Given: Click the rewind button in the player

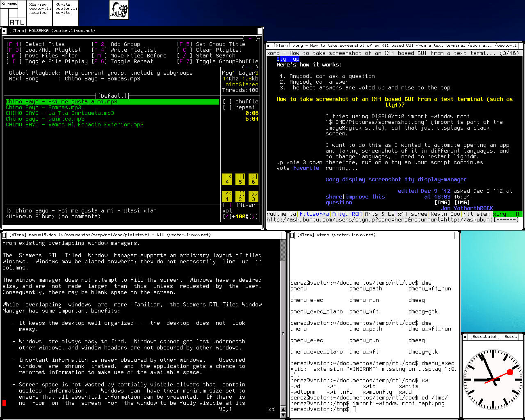Looking at the screenshot, I should [x=227, y=196].
